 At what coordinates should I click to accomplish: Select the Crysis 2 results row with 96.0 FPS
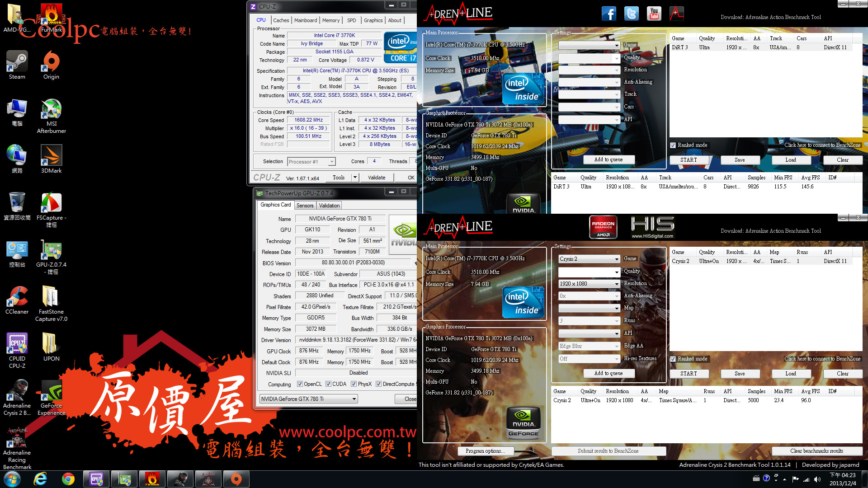tap(706, 400)
